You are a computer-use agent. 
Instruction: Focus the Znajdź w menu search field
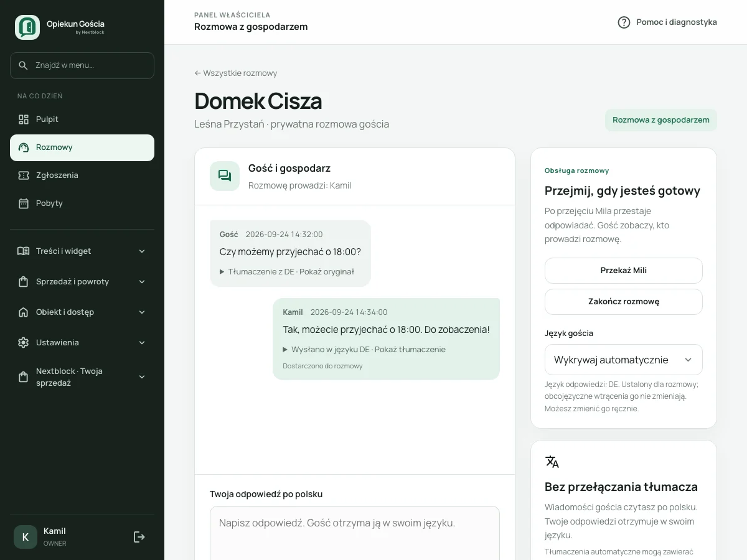click(82, 65)
